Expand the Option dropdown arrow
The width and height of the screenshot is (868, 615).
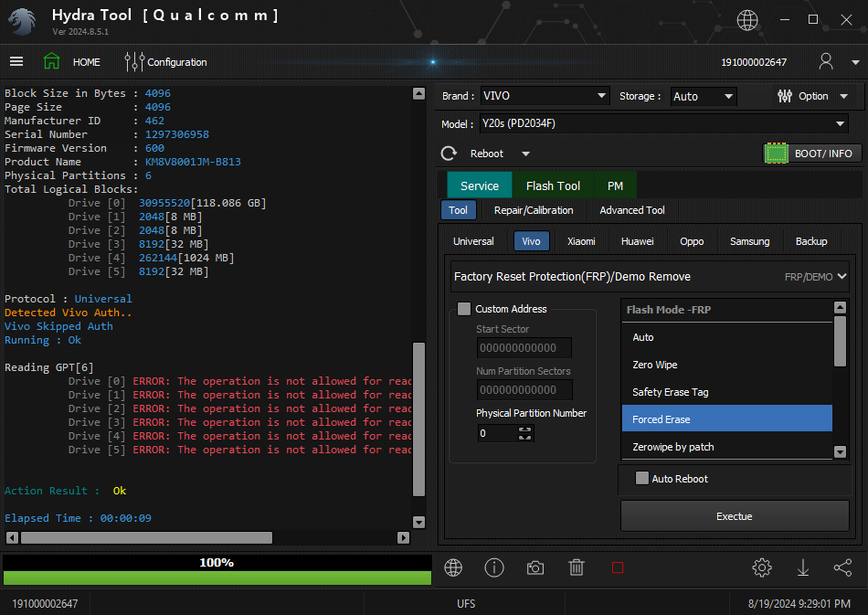(843, 96)
